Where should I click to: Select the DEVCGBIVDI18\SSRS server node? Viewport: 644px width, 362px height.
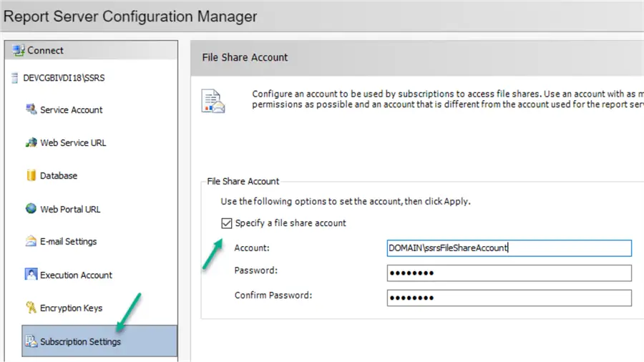pos(59,77)
